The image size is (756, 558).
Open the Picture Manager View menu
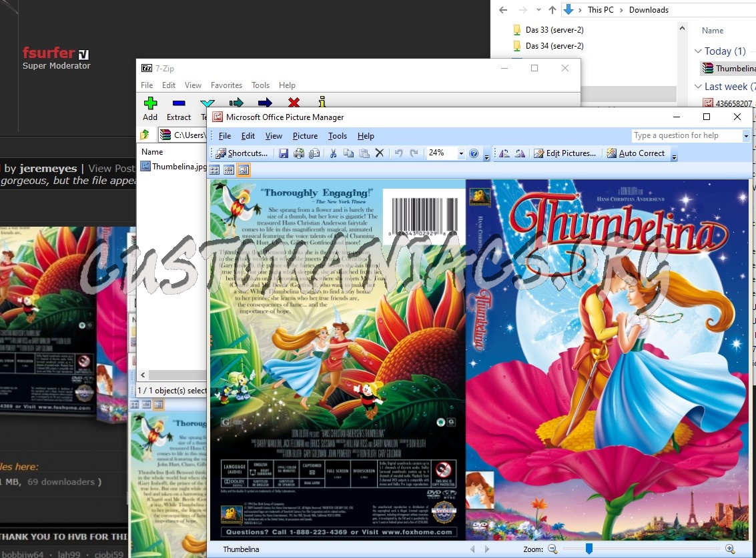(274, 136)
